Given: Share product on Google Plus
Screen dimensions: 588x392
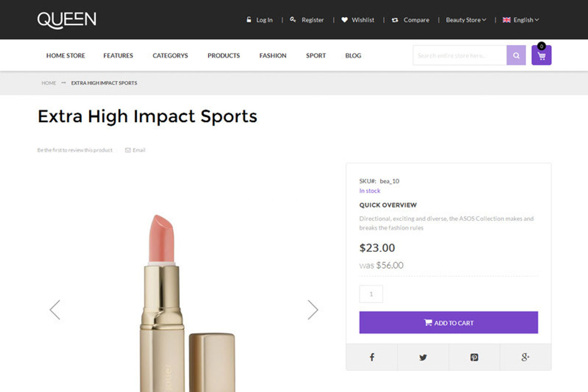Looking at the screenshot, I should [525, 357].
